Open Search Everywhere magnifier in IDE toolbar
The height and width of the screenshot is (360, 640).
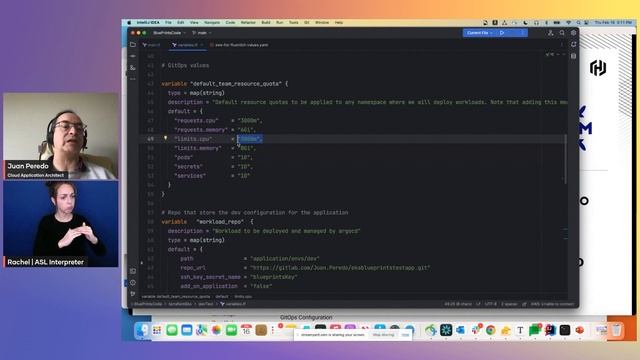point(562,33)
